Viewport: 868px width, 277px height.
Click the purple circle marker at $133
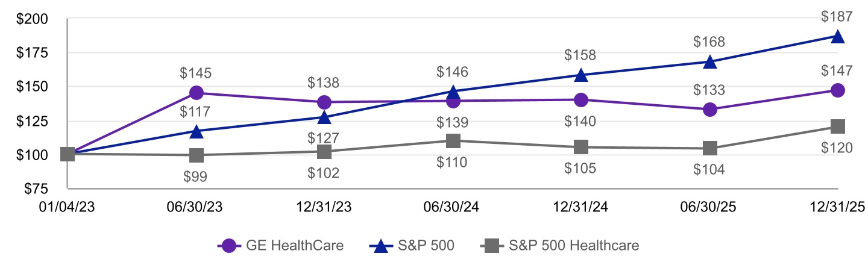(x=710, y=110)
